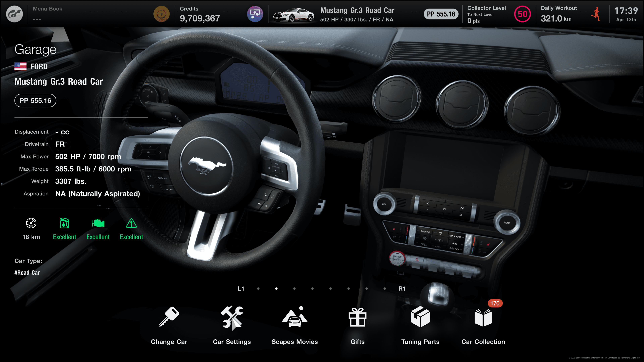Click the body rigidity warning icon
644x362 pixels.
[x=131, y=223]
